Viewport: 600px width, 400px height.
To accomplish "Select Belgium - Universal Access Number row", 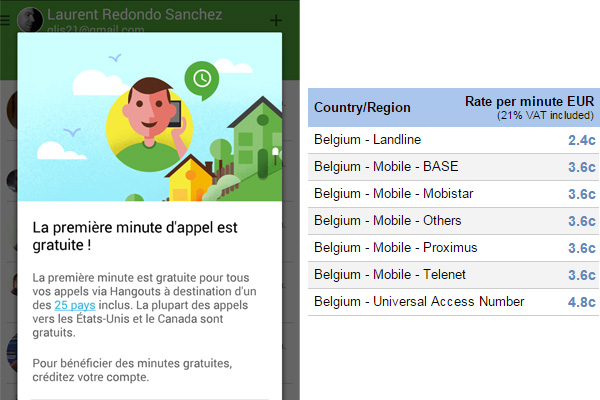I will [x=453, y=302].
